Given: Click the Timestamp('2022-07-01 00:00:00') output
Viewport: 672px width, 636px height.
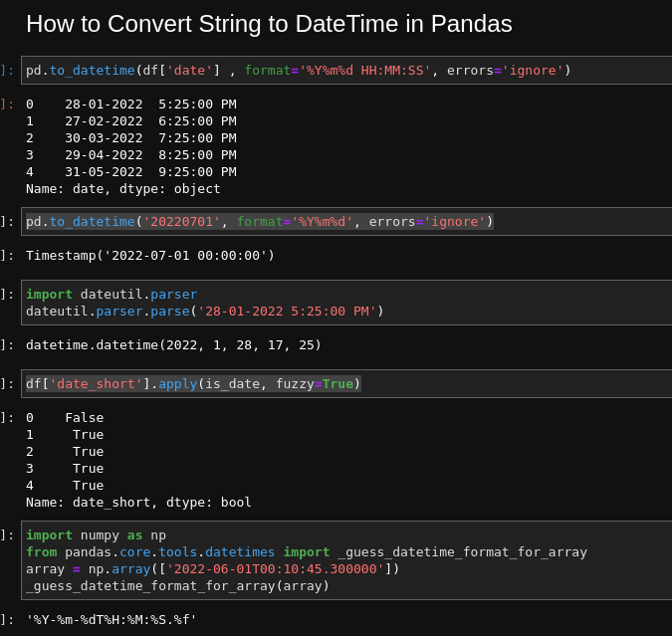Looking at the screenshot, I should [150, 256].
